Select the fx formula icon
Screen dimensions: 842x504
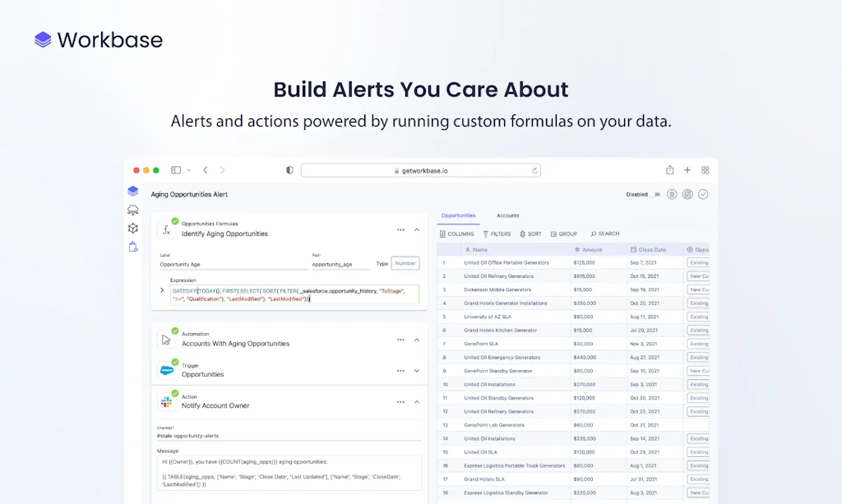click(168, 229)
